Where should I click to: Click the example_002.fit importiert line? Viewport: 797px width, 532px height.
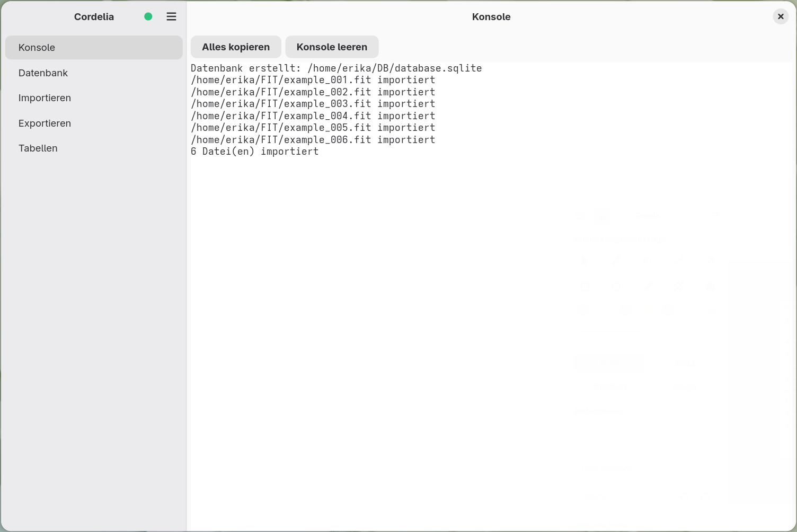pos(313,92)
